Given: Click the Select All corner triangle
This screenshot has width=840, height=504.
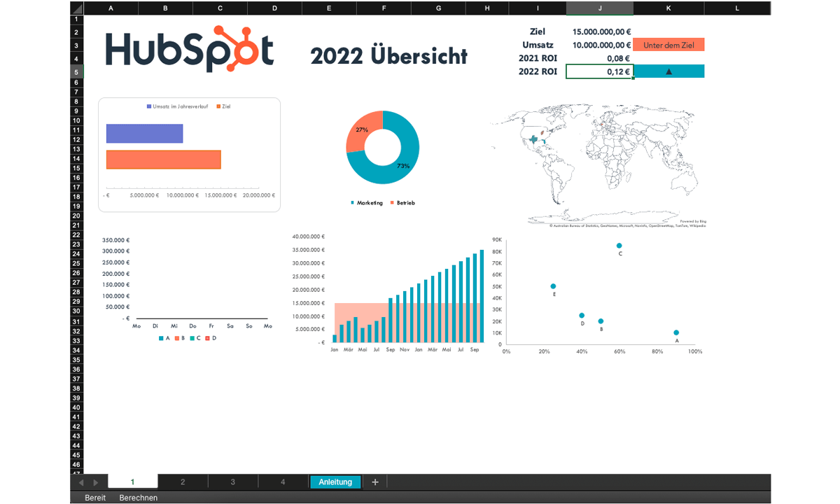Looking at the screenshot, I should [x=76, y=8].
